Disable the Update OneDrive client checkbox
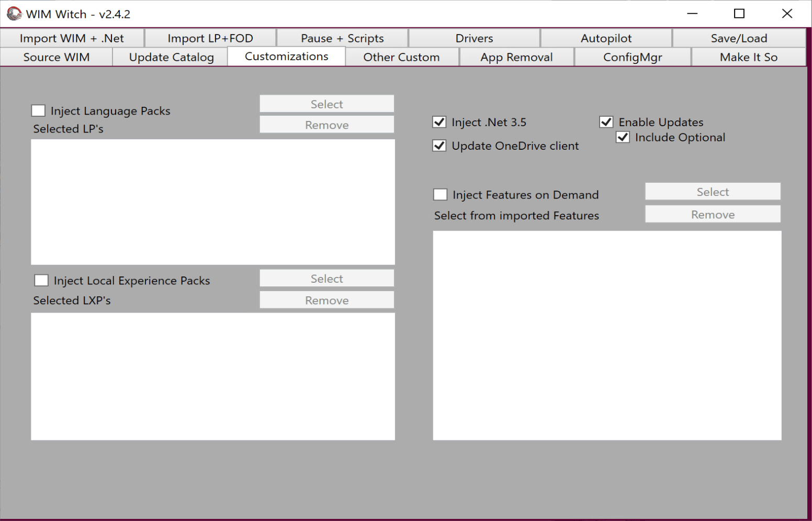The width and height of the screenshot is (812, 521). (439, 146)
